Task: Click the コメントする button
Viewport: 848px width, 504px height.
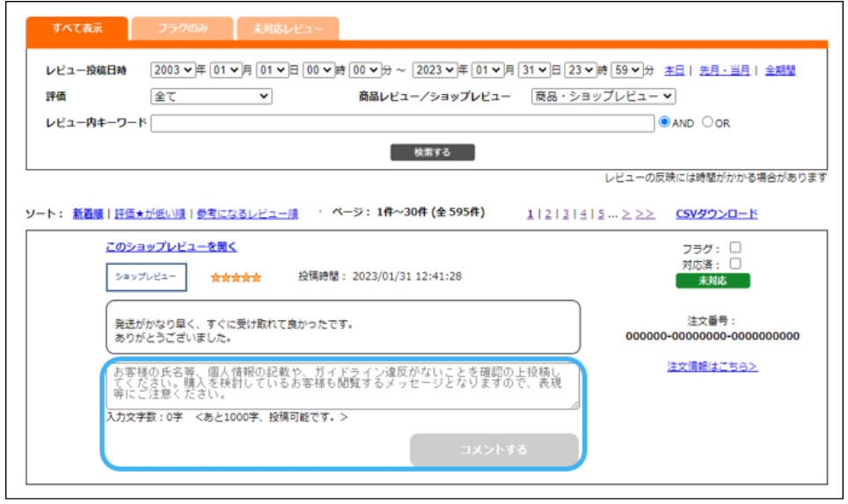Action: 493,449
